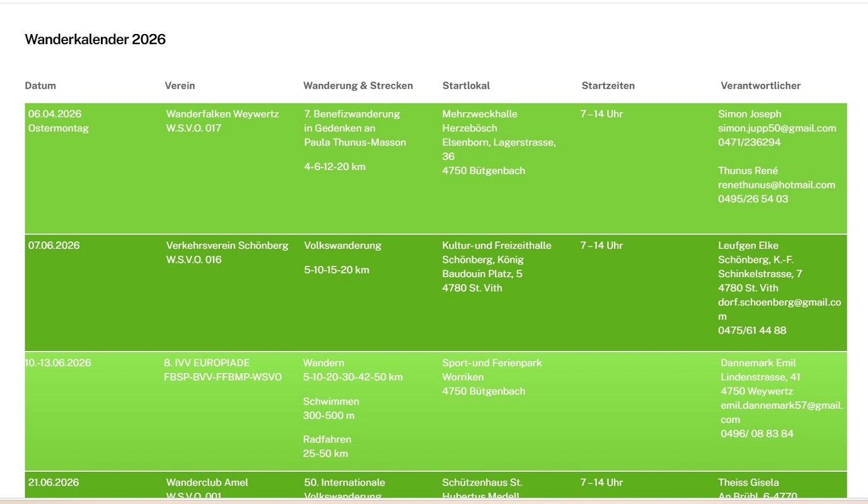Click the date 06.04.2026
The width and height of the screenshot is (868, 504).
(55, 114)
